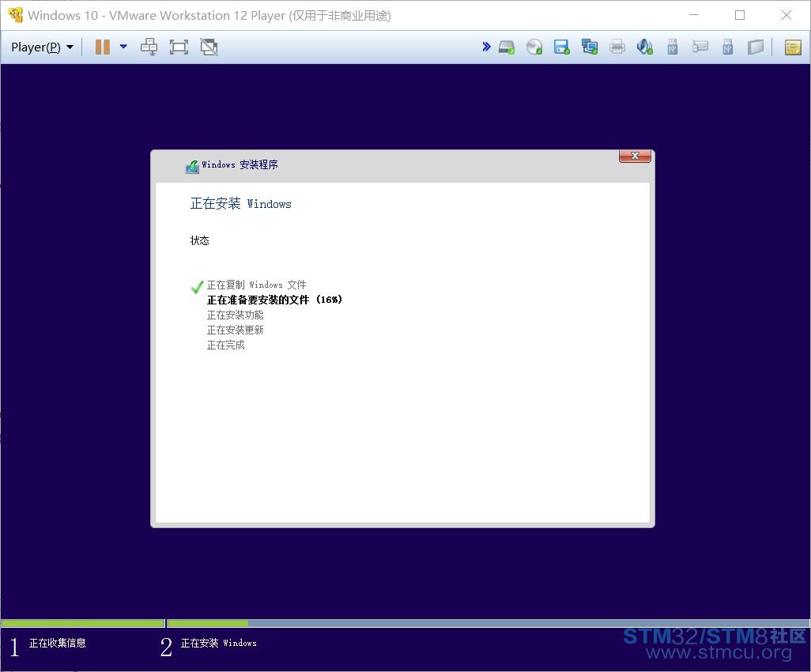The image size is (811, 672).
Task: Click the double-chevron device bar expander
Action: pyautogui.click(x=486, y=47)
